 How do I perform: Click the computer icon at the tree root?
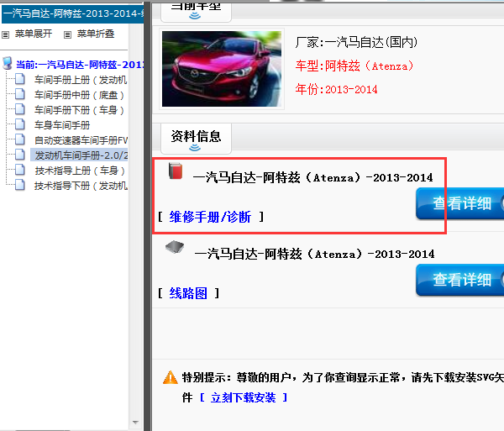pyautogui.click(x=8, y=63)
